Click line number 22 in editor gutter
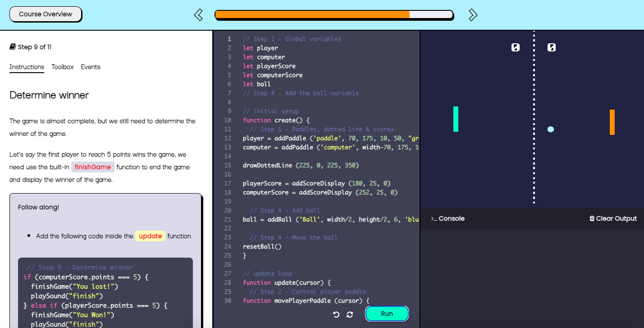The width and height of the screenshot is (644, 328). coord(228,228)
